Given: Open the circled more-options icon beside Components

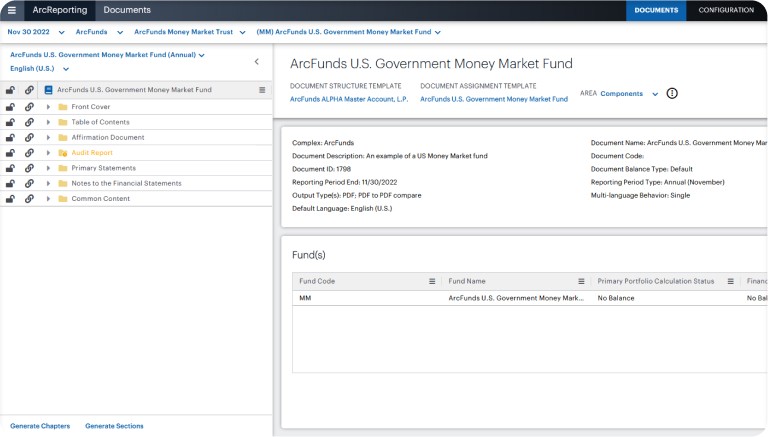Looking at the screenshot, I should tap(672, 93).
